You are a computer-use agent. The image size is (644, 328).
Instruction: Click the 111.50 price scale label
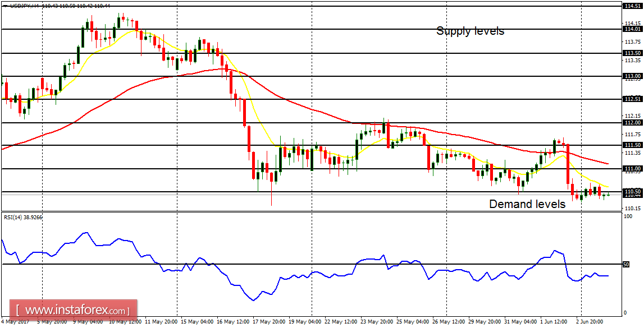633,146
